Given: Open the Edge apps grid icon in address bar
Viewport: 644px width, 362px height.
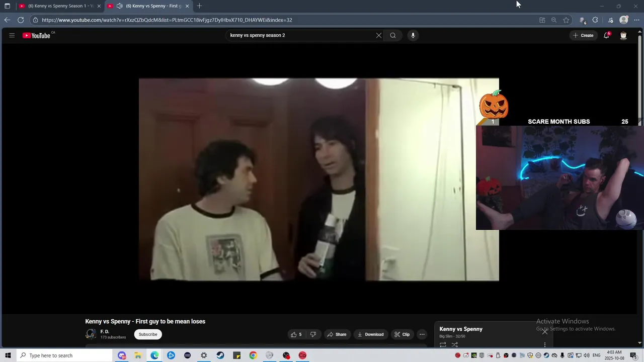Looking at the screenshot, I should point(542,20).
